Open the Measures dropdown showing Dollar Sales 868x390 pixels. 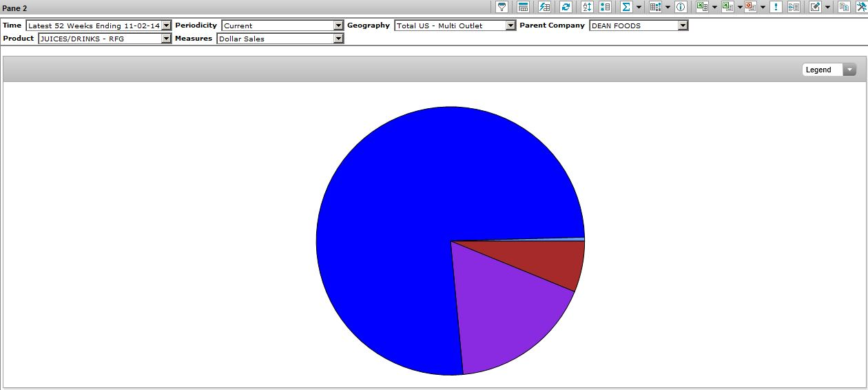click(x=338, y=39)
